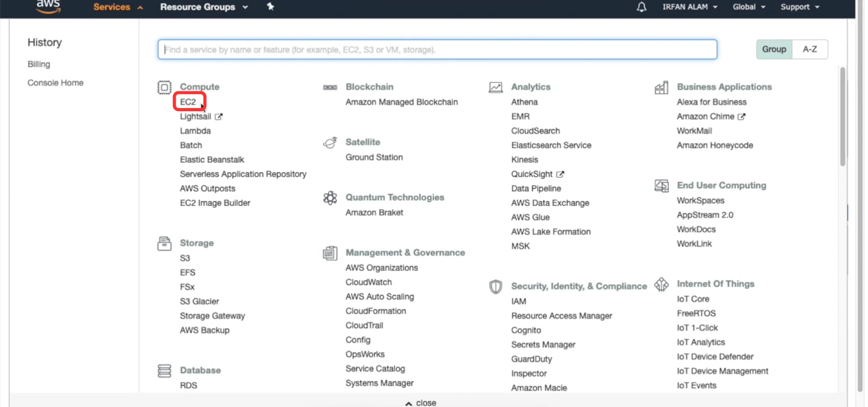
Task: Open AWS Glue
Action: coord(530,218)
